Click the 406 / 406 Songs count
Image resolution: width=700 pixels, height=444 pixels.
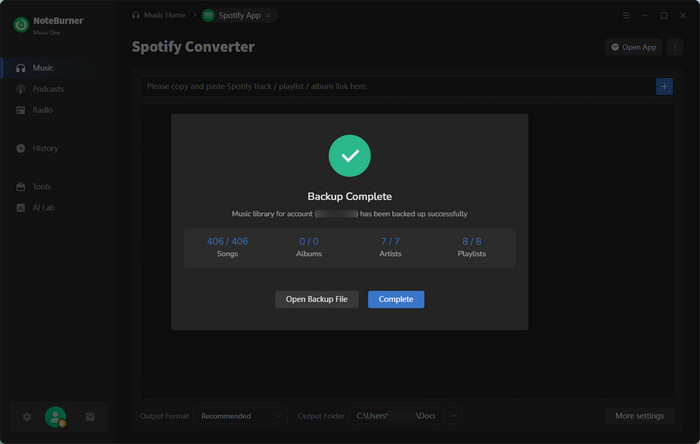(227, 241)
